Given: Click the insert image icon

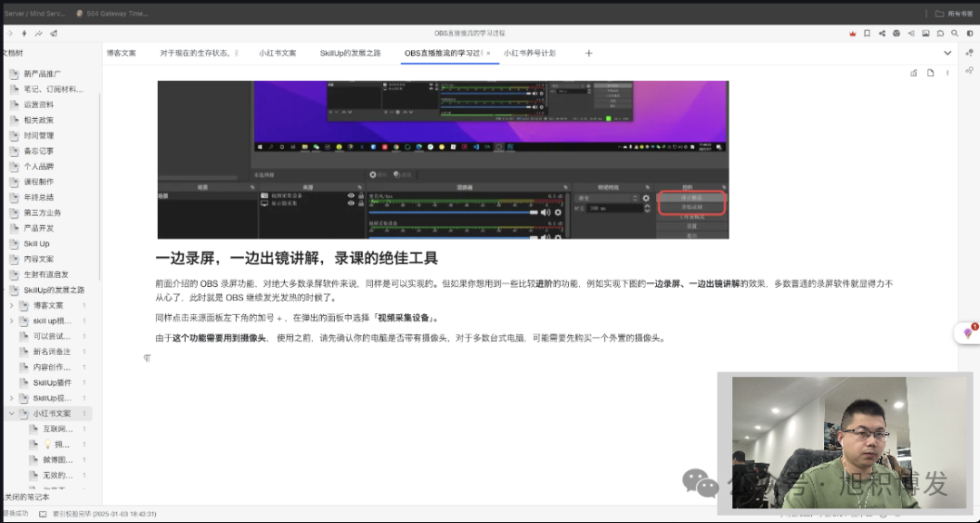Looking at the screenshot, I should coord(926,33).
